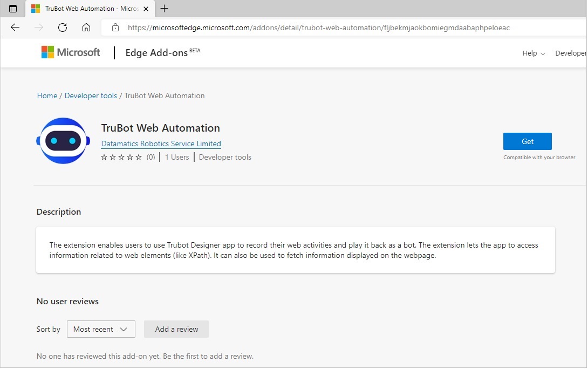Screen dimensions: 588x369
Task: Select the TruBot Web Automation browser tab
Action: [x=90, y=9]
